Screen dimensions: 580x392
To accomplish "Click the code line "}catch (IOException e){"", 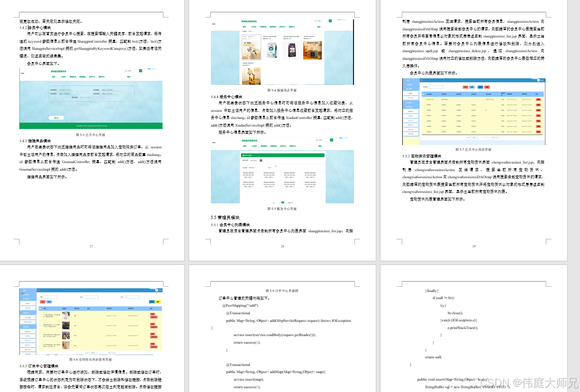I will pyautogui.click(x=459, y=320).
